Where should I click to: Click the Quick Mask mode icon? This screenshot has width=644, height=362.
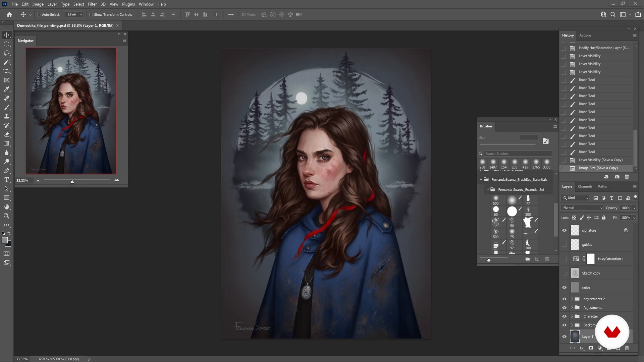click(x=7, y=253)
